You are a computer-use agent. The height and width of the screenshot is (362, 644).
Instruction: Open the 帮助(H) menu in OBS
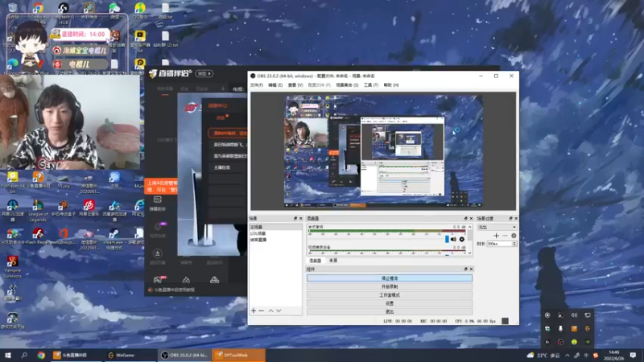(391, 85)
